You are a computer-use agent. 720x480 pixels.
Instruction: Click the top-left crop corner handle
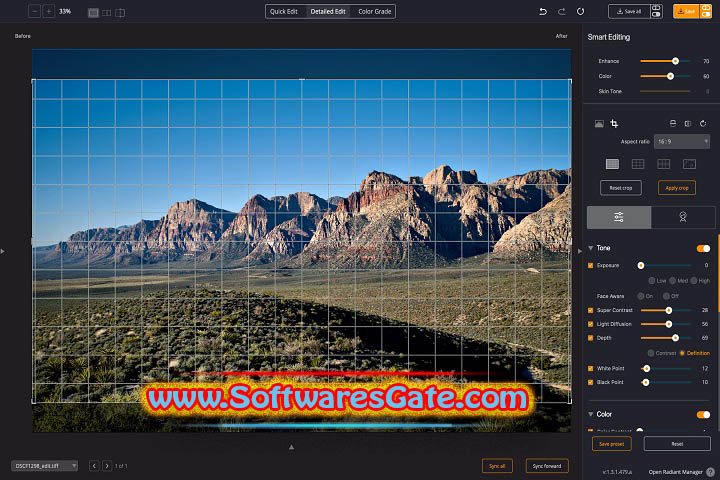pyautogui.click(x=34, y=81)
